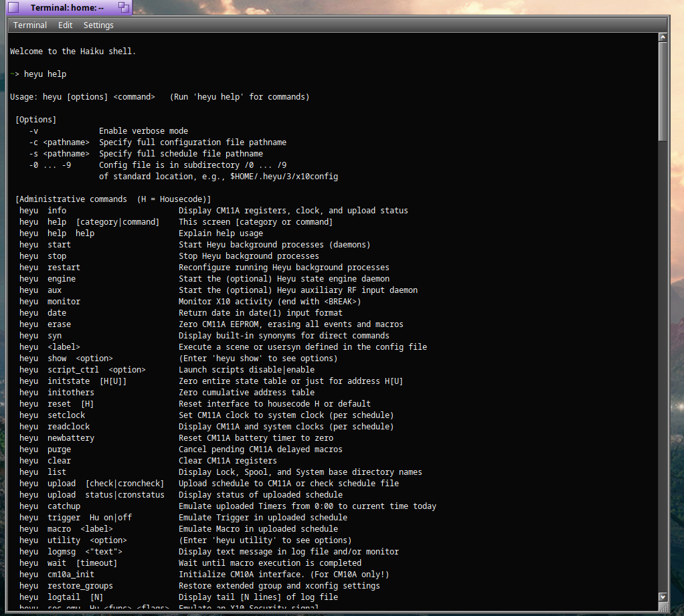Image resolution: width=684 pixels, height=616 pixels.
Task: Click the 'heyu stop' command
Action: tap(43, 256)
